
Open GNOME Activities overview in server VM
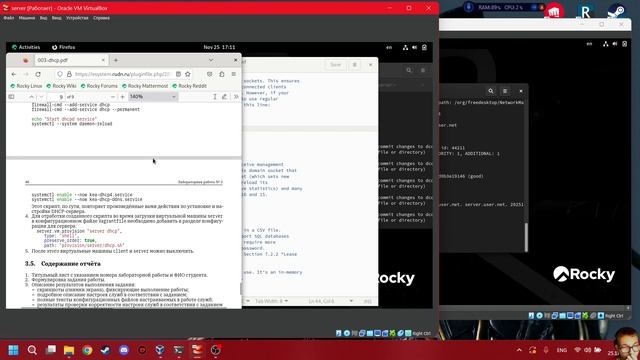tap(26, 47)
